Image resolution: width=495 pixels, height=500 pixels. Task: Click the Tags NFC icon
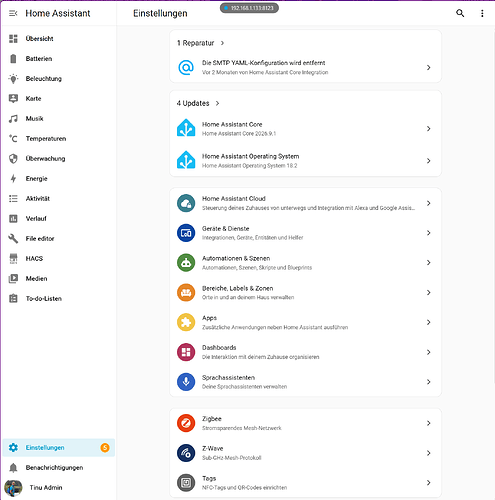click(x=186, y=483)
